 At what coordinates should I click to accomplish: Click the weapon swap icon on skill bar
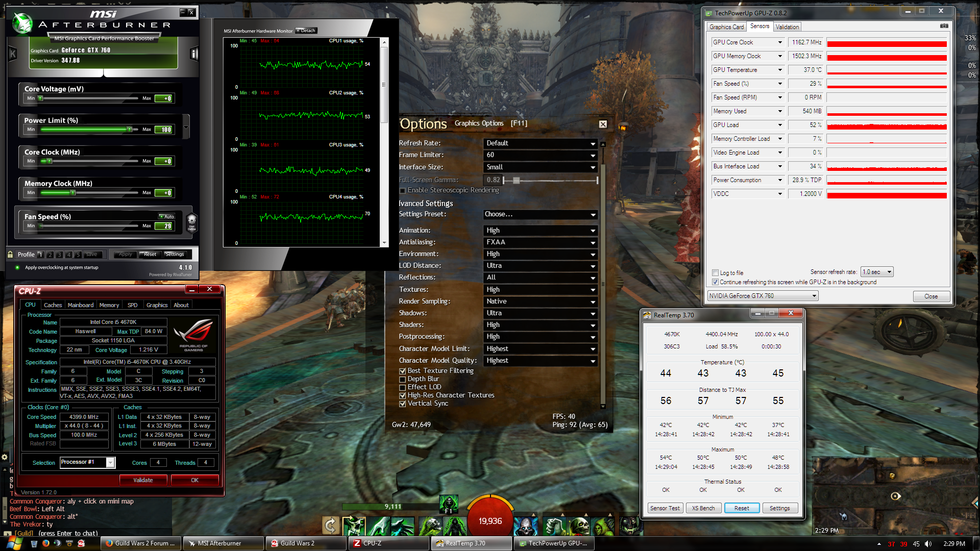(330, 525)
